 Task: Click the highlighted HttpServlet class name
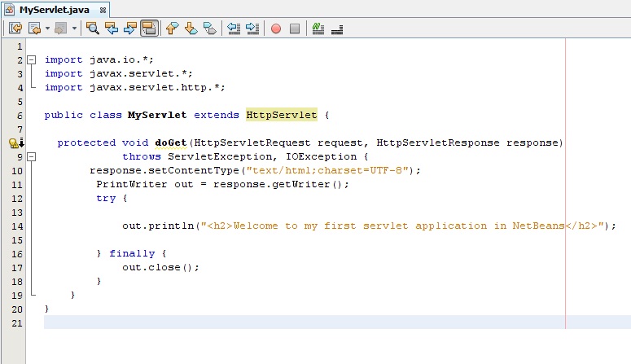[x=281, y=115]
